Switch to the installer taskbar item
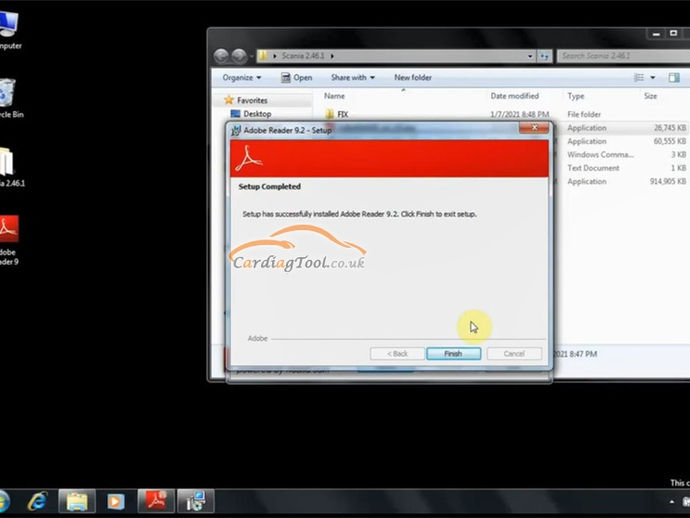The width and height of the screenshot is (690, 518). (195, 501)
